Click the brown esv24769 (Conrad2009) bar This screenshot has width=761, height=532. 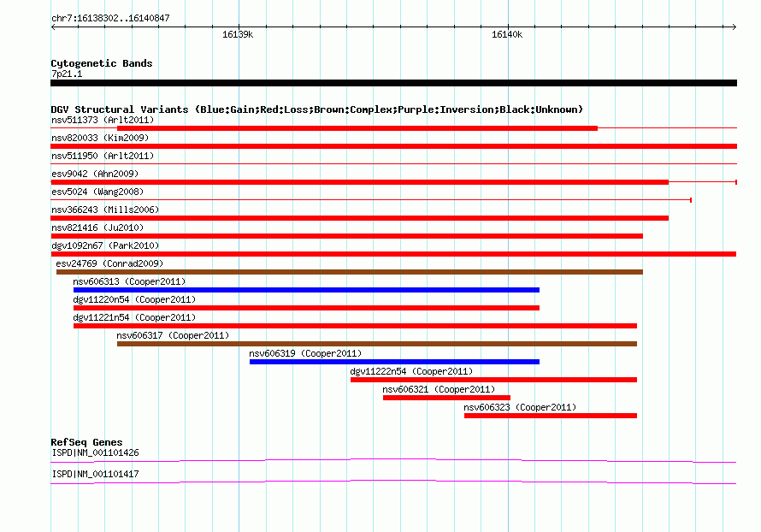coord(350,272)
